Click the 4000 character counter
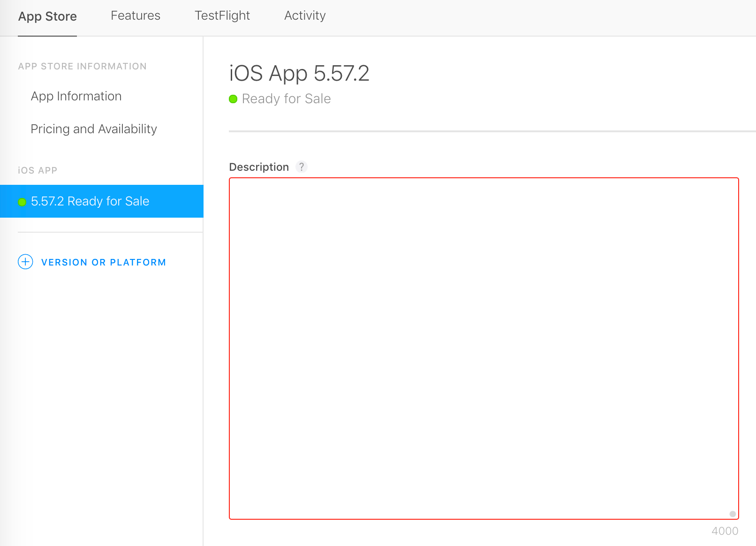 coord(725,531)
